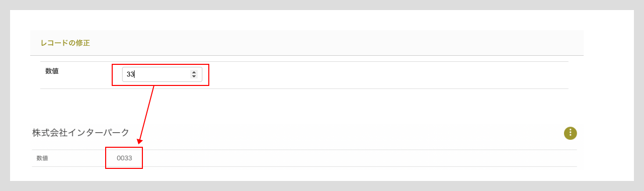The height and width of the screenshot is (191, 644).
Task: Click the red box around 0033
Action: coord(124,158)
